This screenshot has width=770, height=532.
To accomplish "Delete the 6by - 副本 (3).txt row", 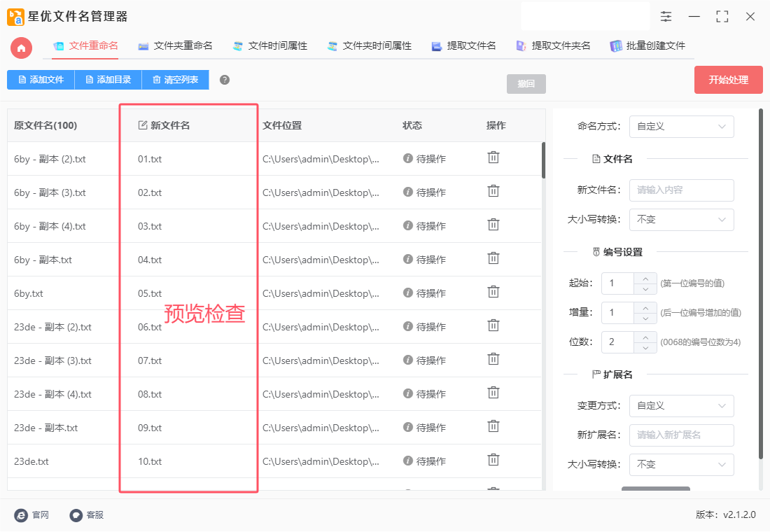I will point(493,191).
